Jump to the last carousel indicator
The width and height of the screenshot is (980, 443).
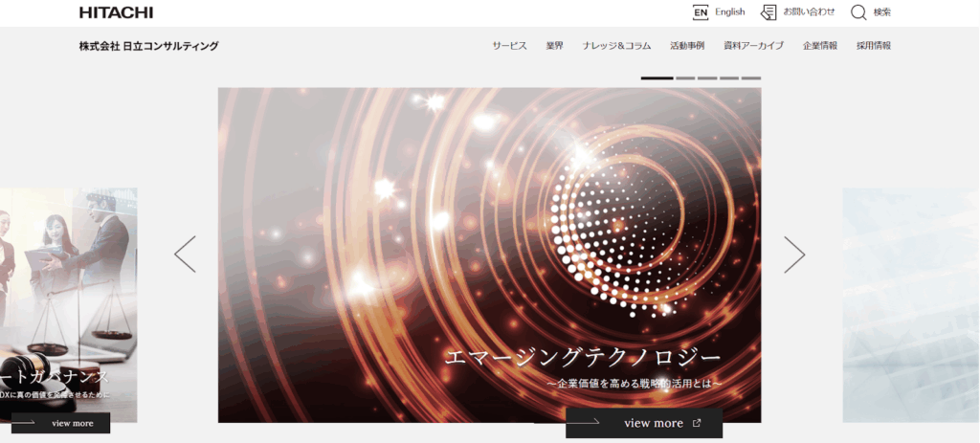(751, 78)
